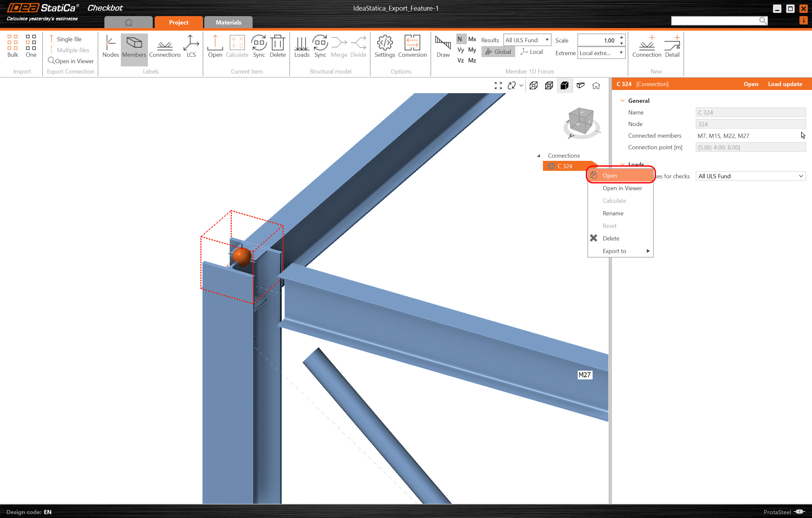
Task: Increase Scale value with up arrow
Action: (x=621, y=37)
